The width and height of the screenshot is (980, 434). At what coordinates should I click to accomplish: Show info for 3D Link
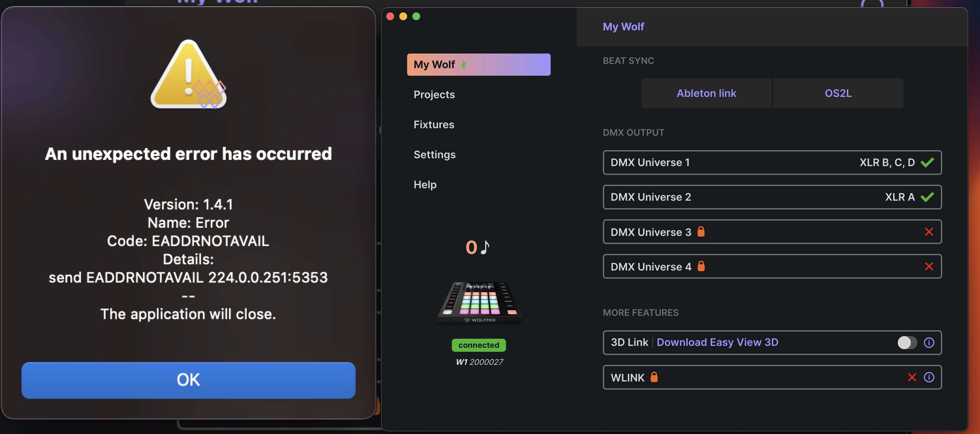929,342
